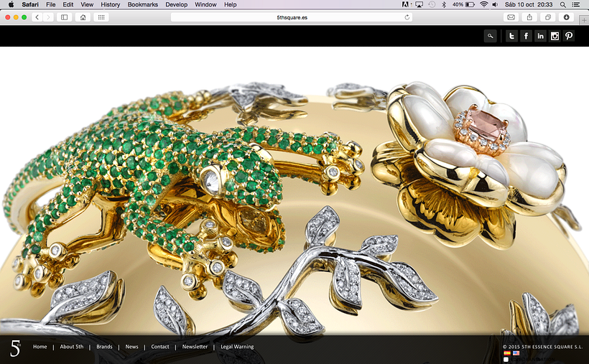
Task: Open Adobe menu bar icon
Action: coord(406,4)
